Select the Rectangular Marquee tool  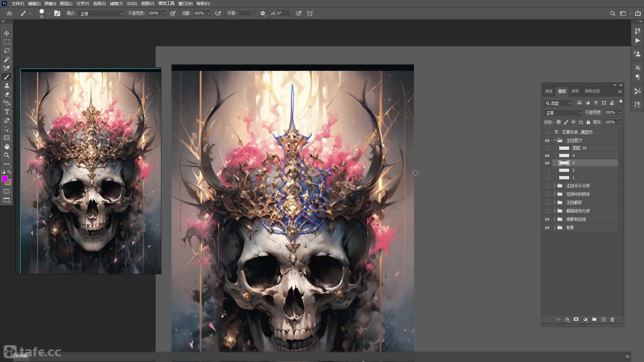tap(7, 42)
